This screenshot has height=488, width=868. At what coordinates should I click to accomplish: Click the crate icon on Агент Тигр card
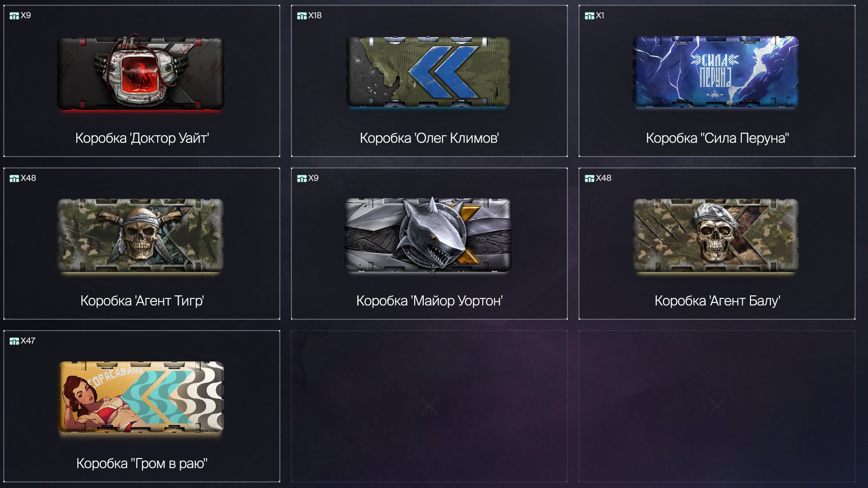[x=14, y=178]
